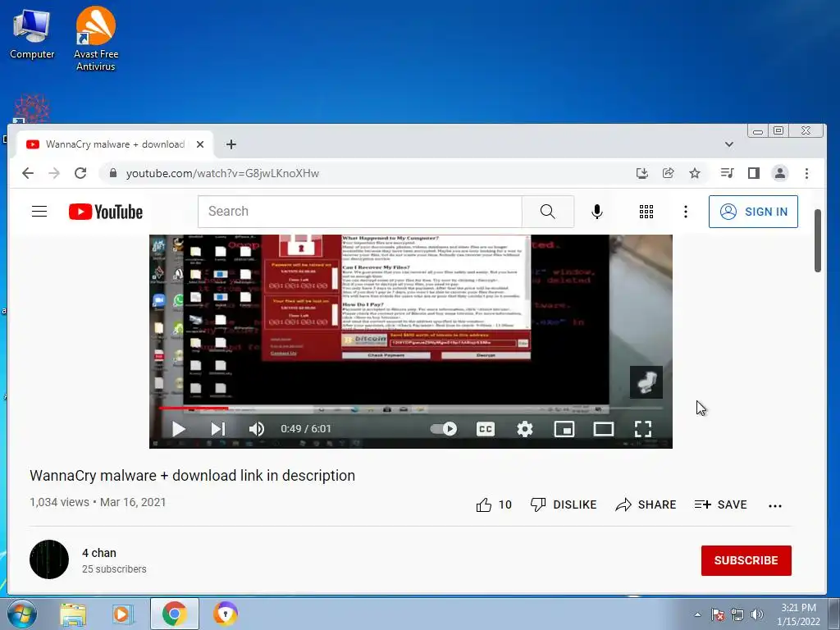840x630 pixels.
Task: Click the YouTube Search box
Action: 359,212
